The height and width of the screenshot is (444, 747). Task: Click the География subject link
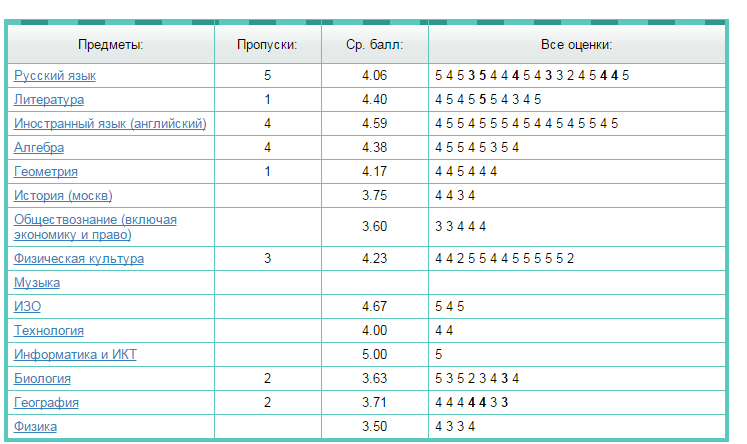pos(46,403)
